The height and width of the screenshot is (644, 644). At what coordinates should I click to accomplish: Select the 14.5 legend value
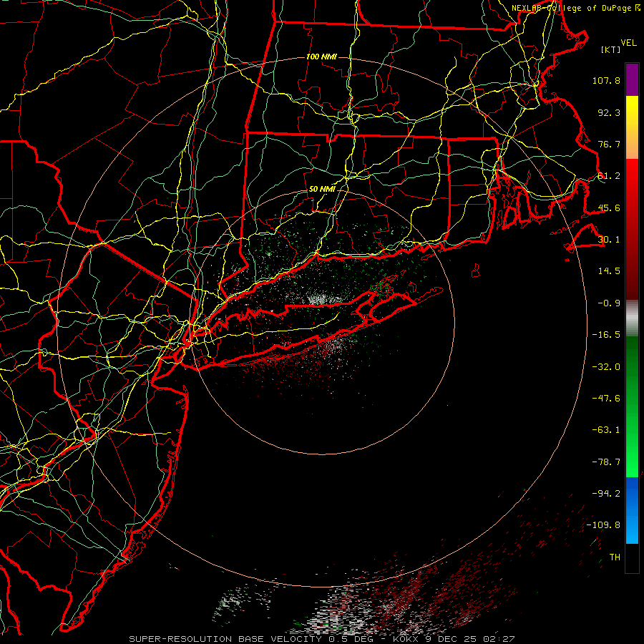tap(609, 271)
